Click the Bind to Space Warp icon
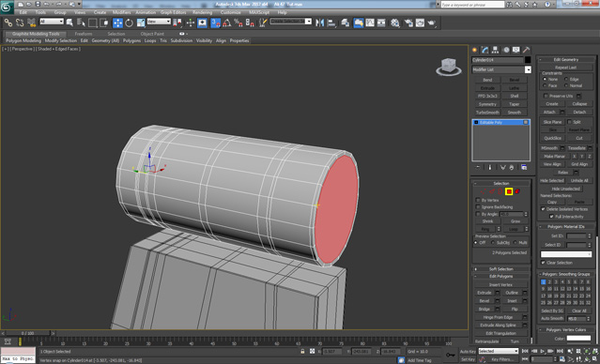Image resolution: width=600 pixels, height=364 pixels. (31, 23)
